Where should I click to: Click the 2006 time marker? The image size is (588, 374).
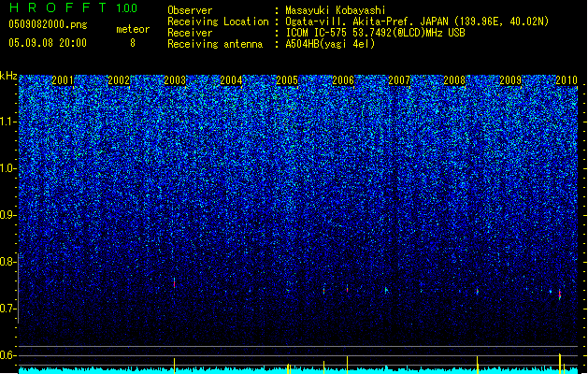coord(343,80)
